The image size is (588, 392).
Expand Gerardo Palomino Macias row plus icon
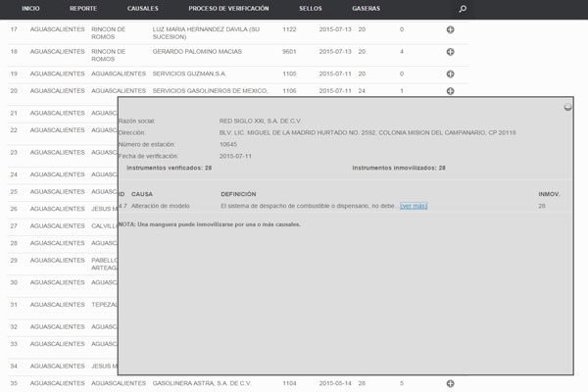(450, 51)
